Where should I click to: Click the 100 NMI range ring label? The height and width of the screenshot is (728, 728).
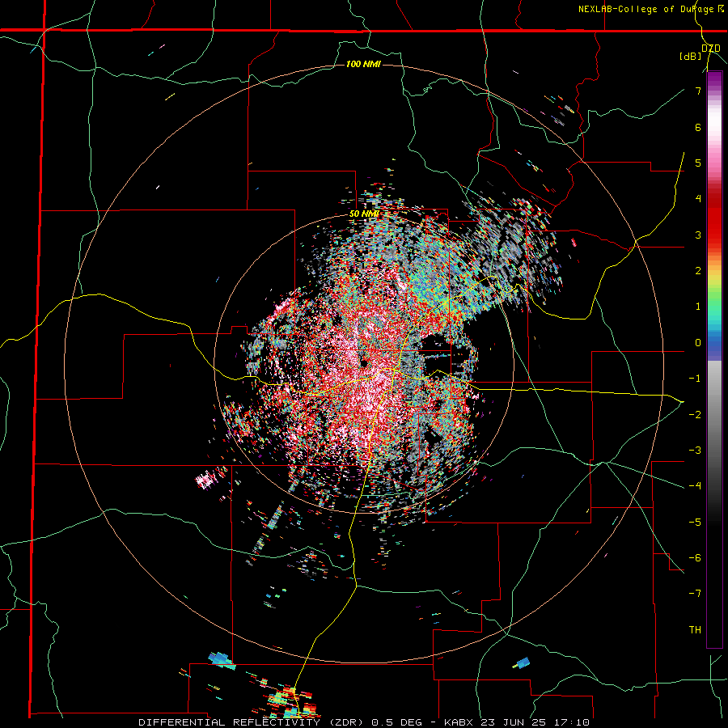coord(363,64)
